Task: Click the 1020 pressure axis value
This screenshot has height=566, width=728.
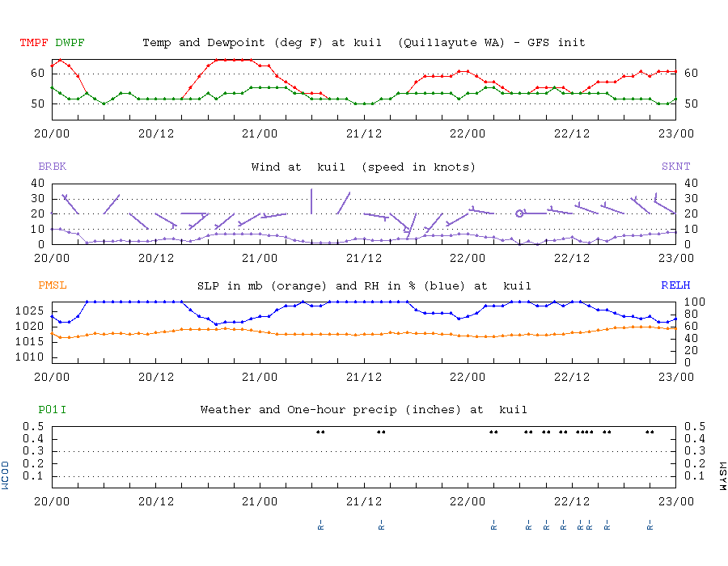Action: click(30, 326)
